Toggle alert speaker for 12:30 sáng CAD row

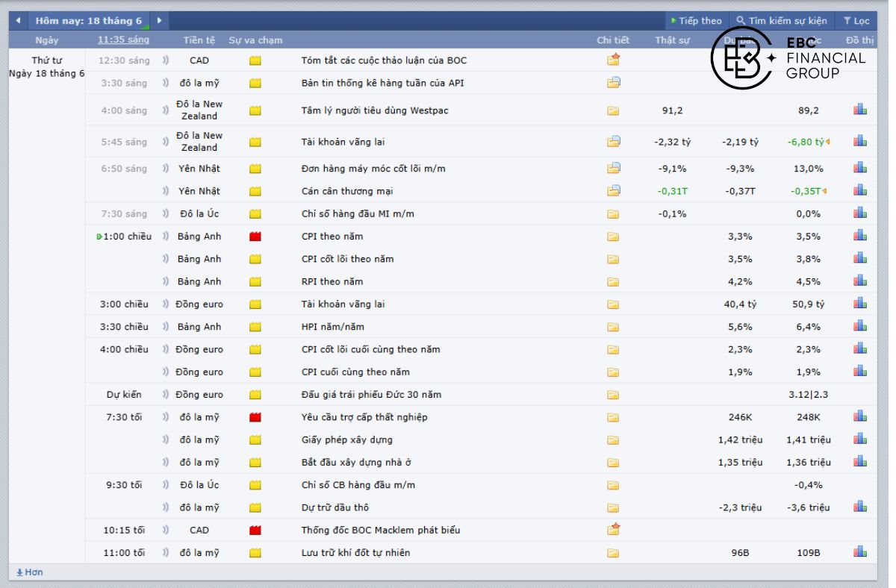point(166,60)
